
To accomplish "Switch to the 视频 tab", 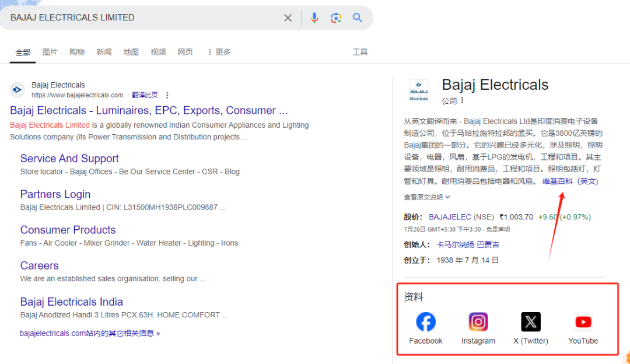I will coord(158,52).
